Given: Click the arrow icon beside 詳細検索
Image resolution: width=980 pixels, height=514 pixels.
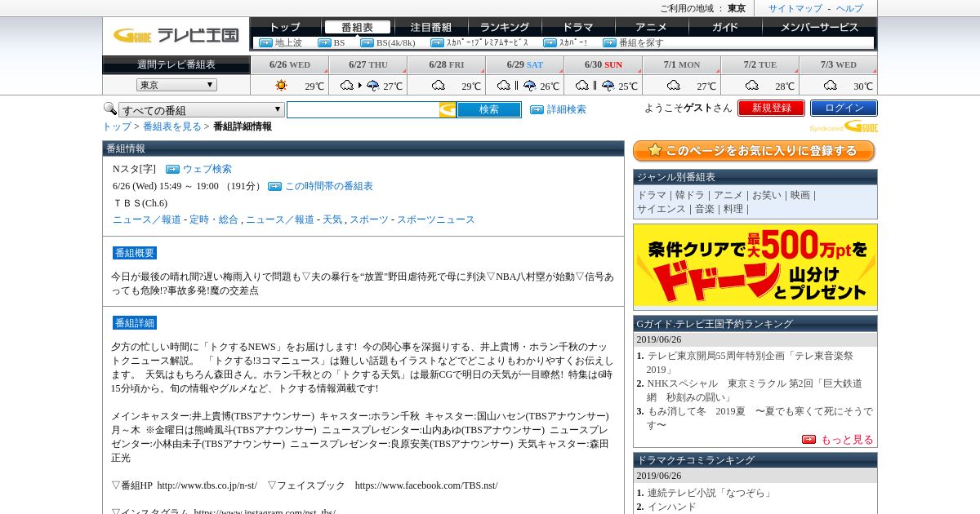Looking at the screenshot, I should (537, 109).
